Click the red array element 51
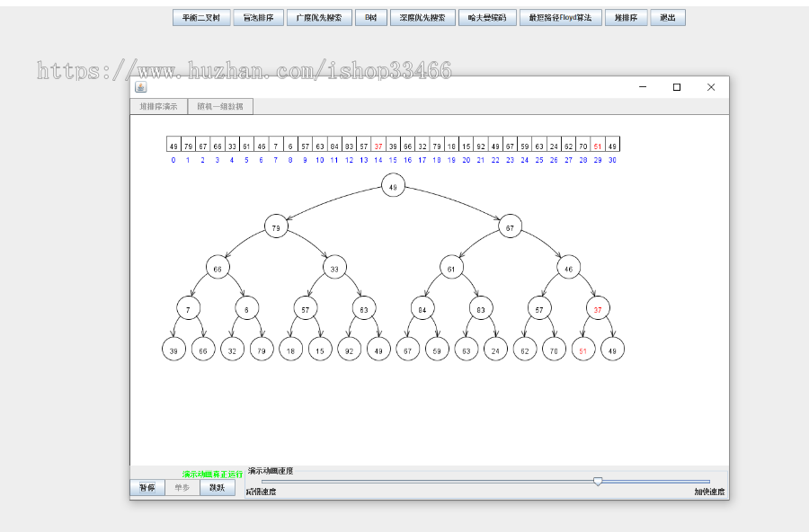 point(598,144)
